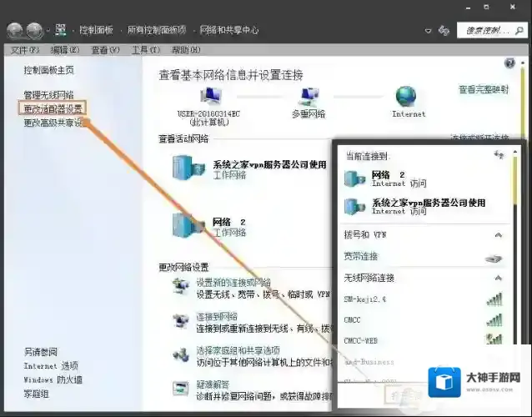Image resolution: width=532 pixels, height=417 pixels.
Task: Click this computer icon in network map
Action: 210,96
